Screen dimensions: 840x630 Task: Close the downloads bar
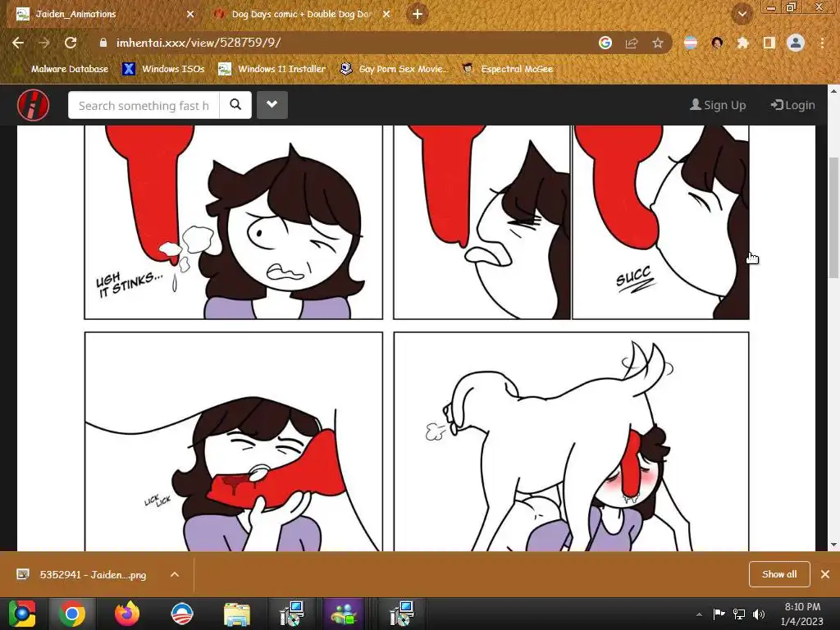pyautogui.click(x=825, y=574)
